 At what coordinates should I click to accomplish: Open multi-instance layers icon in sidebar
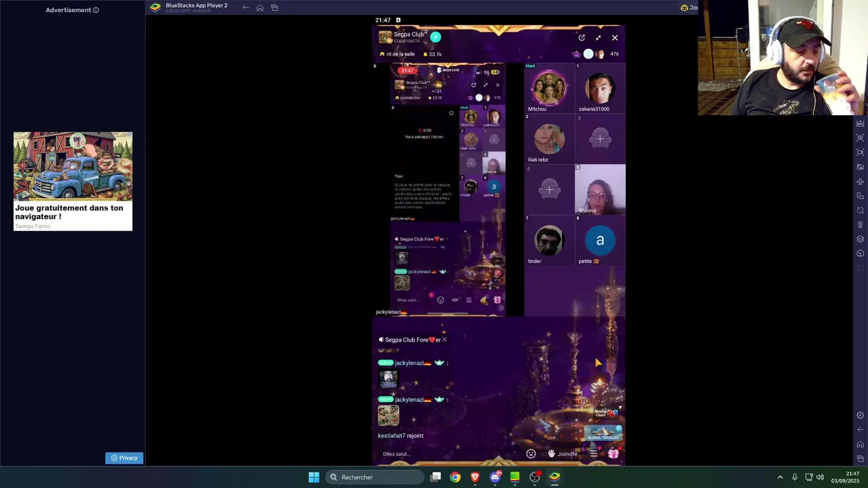point(861,239)
